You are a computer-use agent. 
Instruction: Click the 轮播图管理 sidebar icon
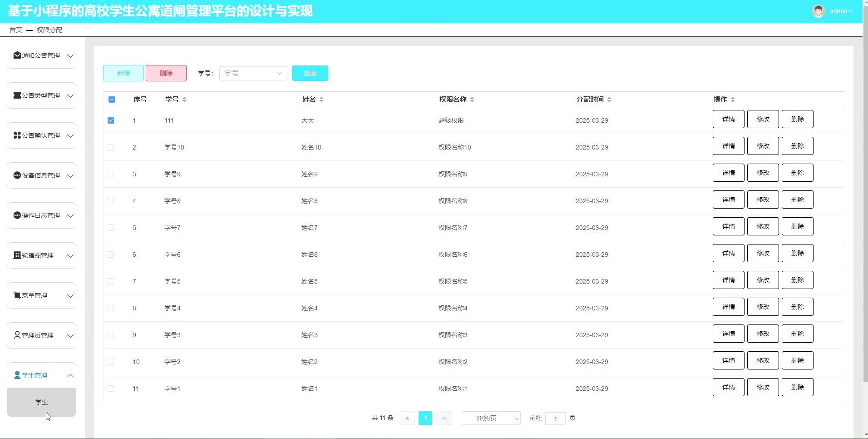[x=17, y=255]
